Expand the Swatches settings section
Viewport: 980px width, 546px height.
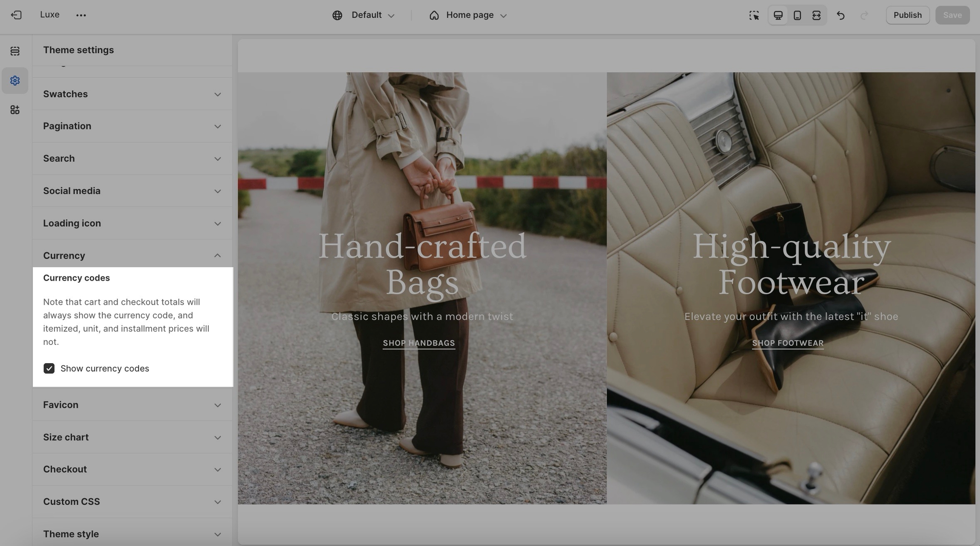coord(132,94)
